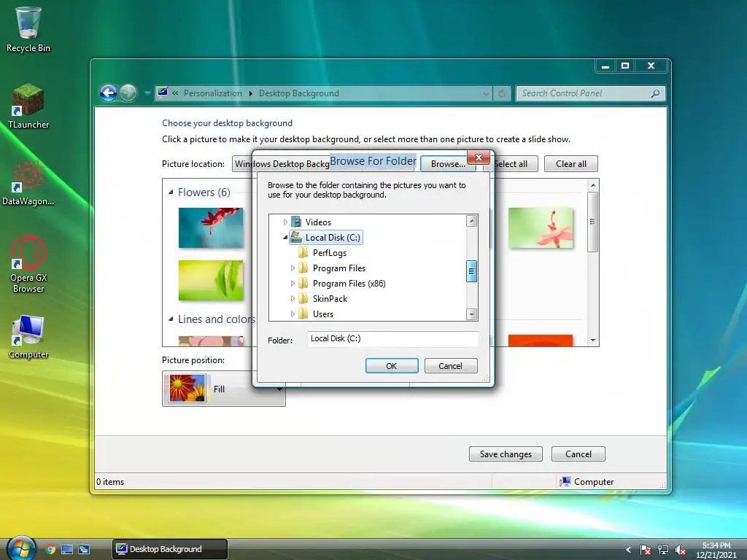The image size is (747, 560).
Task: Click the SkinPack folder icon
Action: tap(303, 298)
